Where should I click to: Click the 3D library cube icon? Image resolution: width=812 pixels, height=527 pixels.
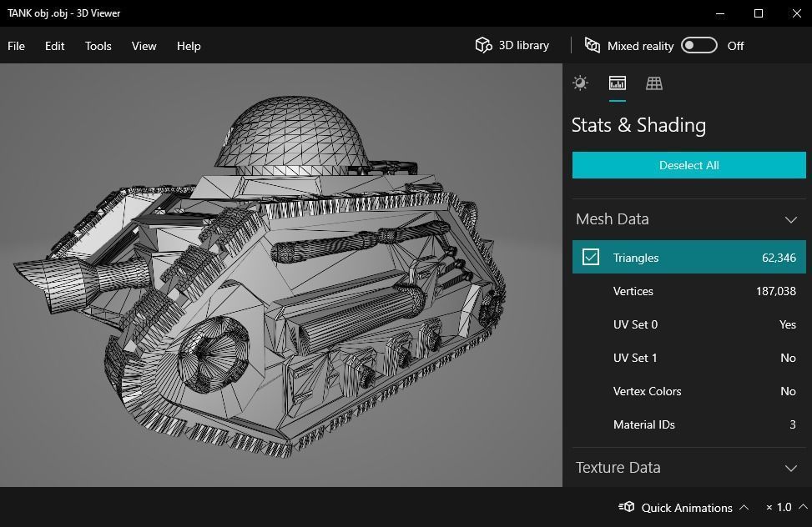point(483,46)
